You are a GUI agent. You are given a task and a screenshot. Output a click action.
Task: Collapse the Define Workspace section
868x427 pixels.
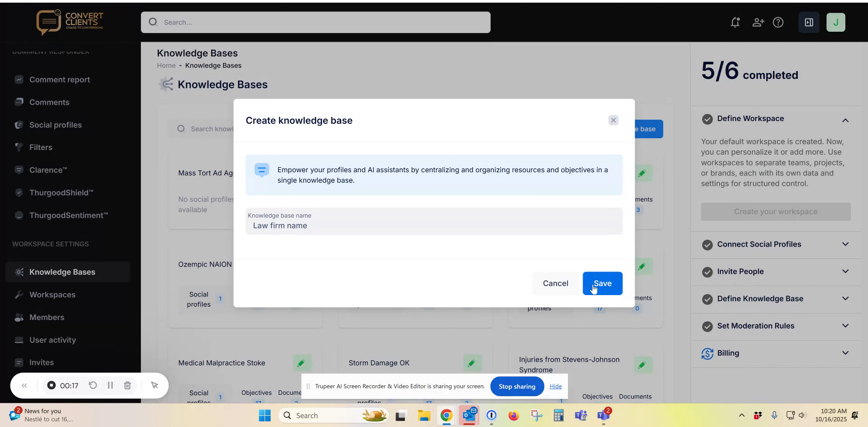pos(845,119)
